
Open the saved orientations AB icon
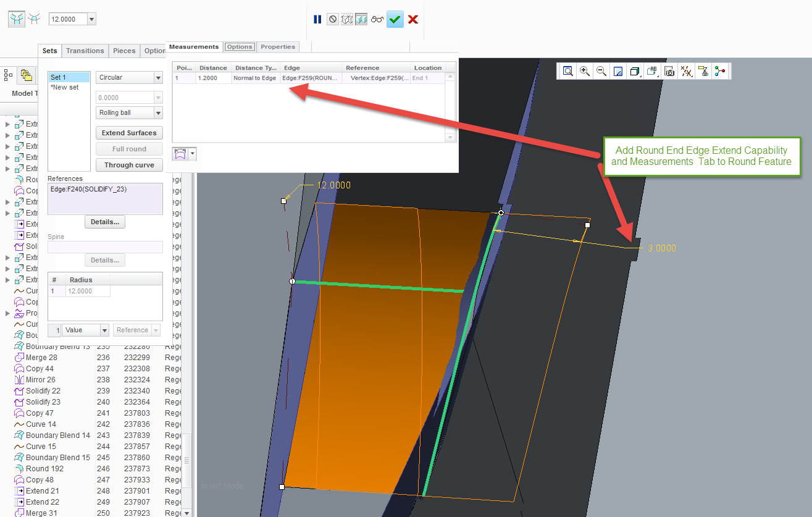pyautogui.click(x=652, y=72)
